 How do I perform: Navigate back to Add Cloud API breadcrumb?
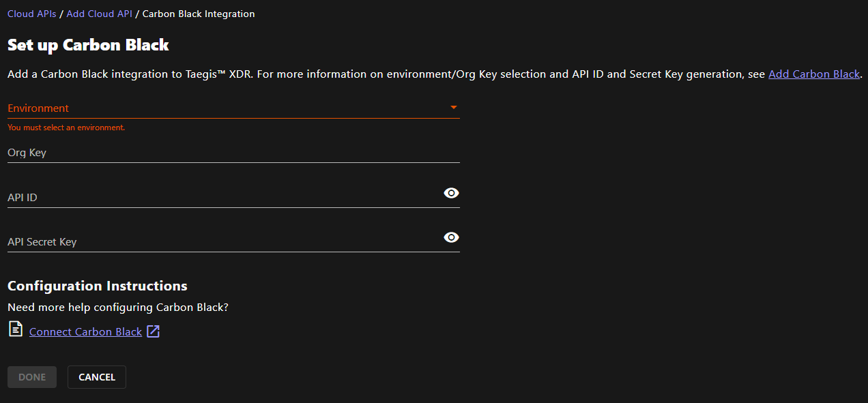coord(99,14)
